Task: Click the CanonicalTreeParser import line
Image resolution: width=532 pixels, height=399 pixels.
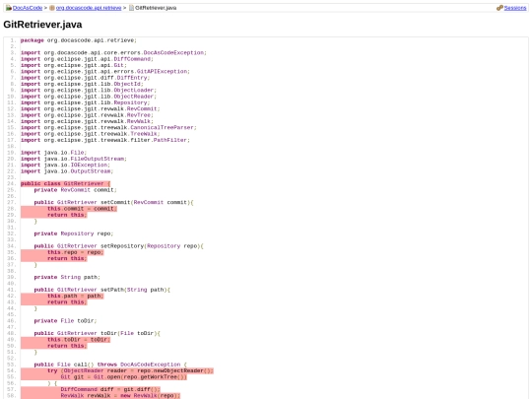Action: click(x=108, y=127)
